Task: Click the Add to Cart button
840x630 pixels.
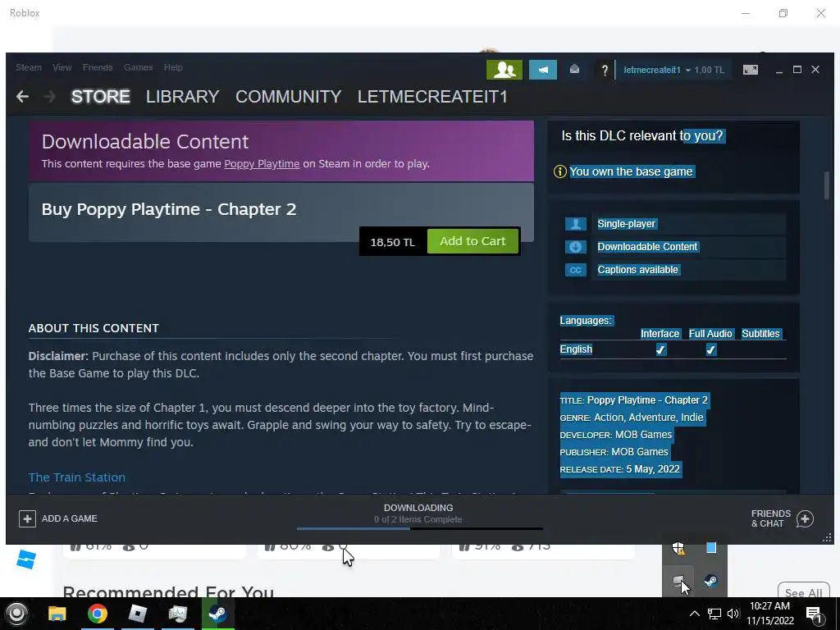Action: coord(472,241)
